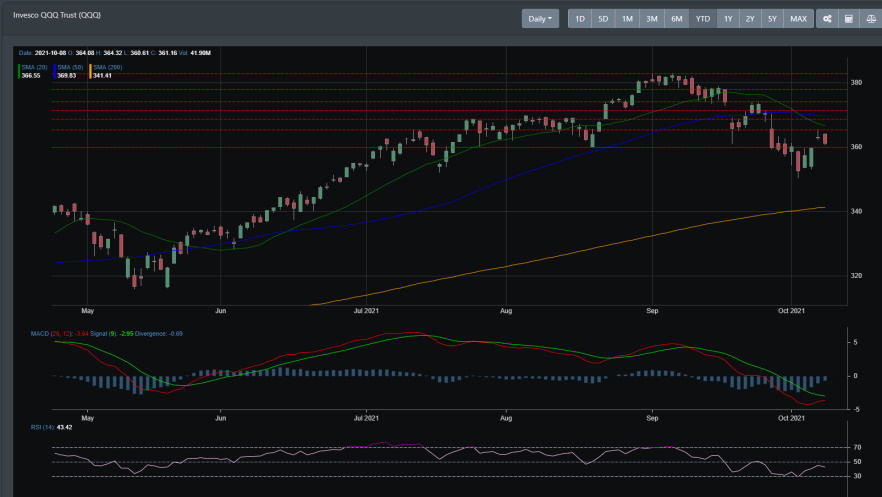
Task: Click the SMA (20) green legend label
Action: (x=34, y=67)
